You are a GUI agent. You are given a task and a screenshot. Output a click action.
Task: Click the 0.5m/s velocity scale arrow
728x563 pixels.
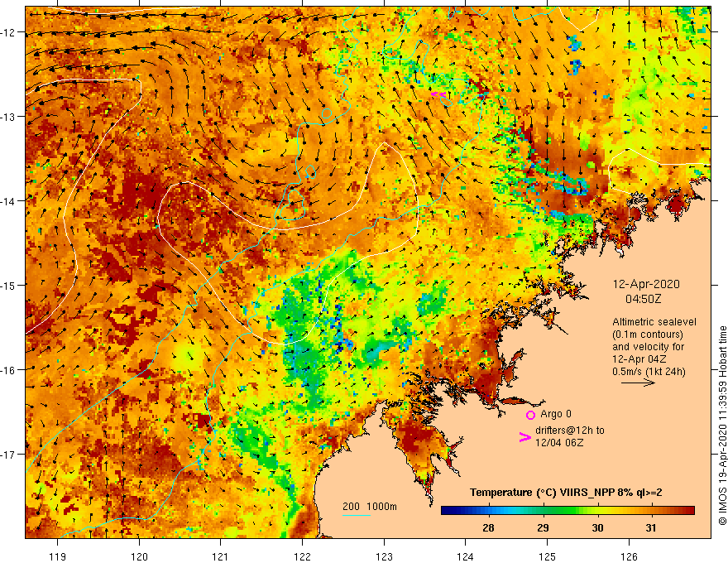(638, 383)
